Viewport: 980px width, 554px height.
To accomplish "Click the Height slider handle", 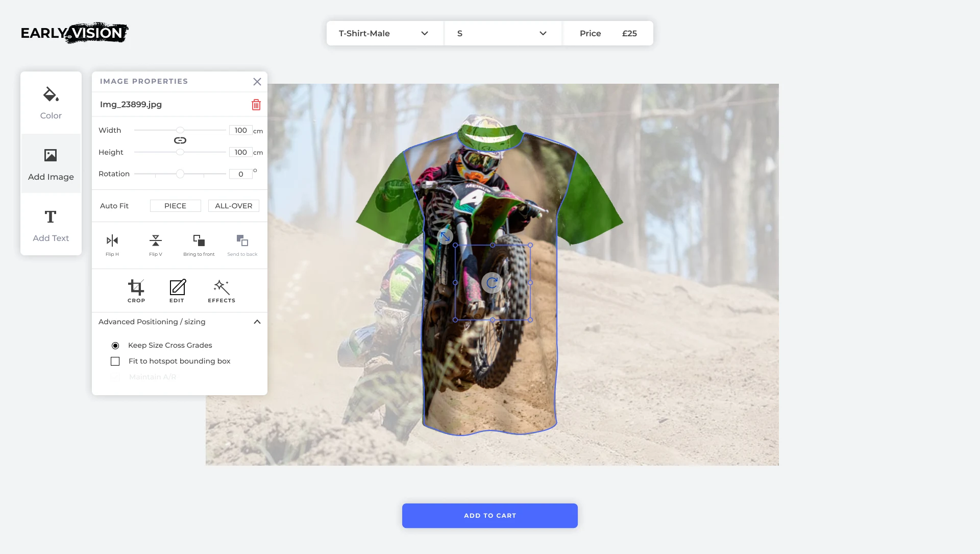I will (x=180, y=152).
